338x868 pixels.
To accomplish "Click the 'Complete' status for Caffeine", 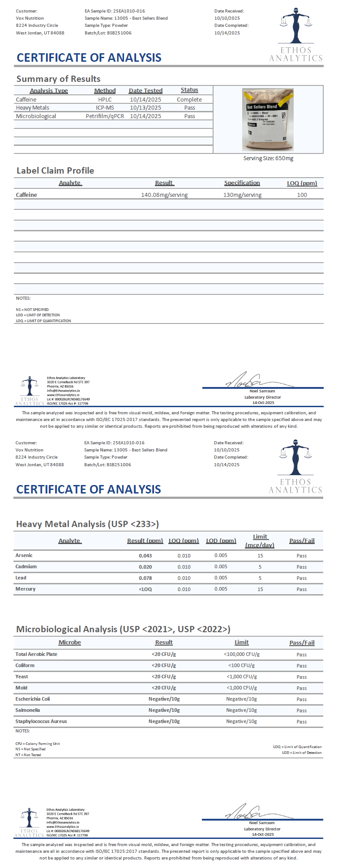I will [189, 99].
